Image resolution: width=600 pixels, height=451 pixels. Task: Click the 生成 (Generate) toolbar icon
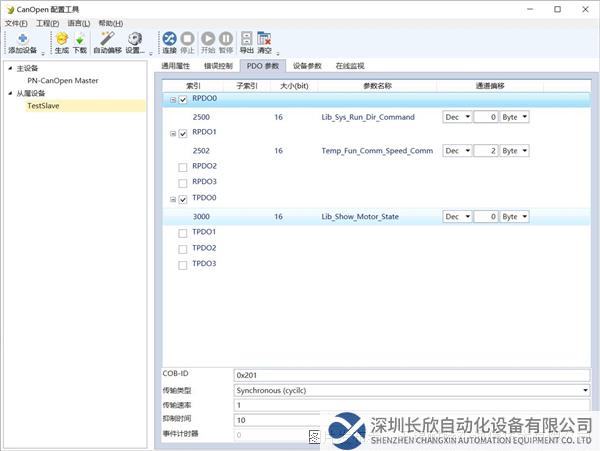coord(62,41)
